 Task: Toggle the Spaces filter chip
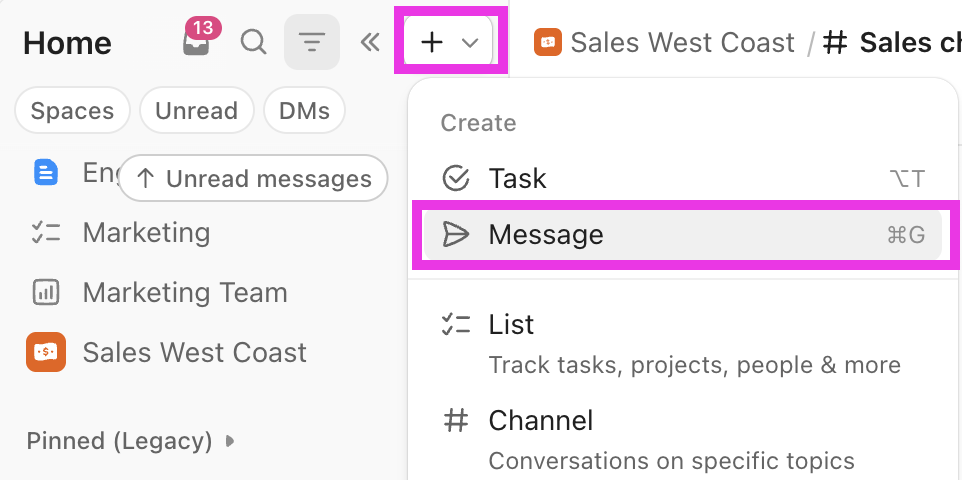72,110
